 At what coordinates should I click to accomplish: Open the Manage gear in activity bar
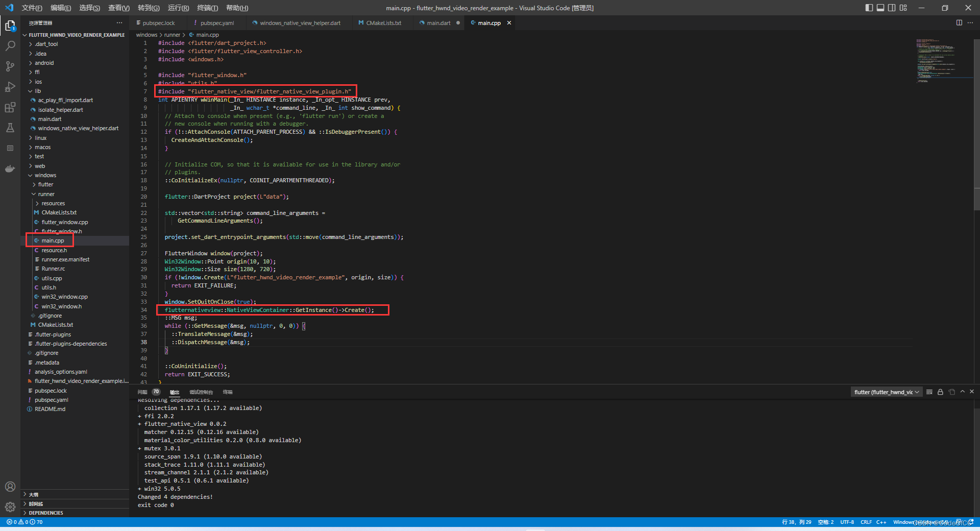coord(10,507)
